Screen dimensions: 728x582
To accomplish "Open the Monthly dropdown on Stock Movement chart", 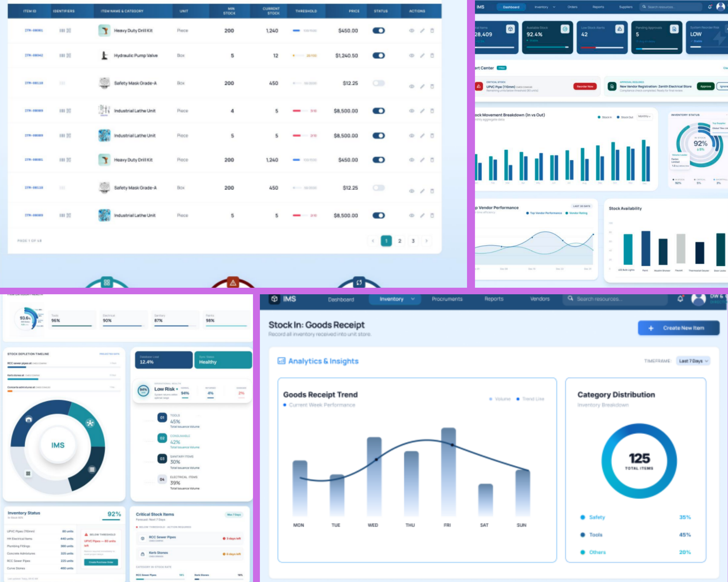I will point(644,116).
